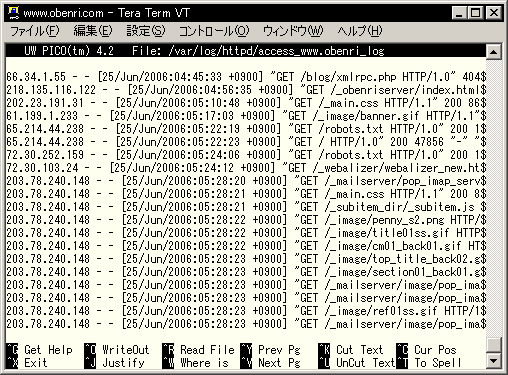The image size is (508, 375).
Task: Click the ^V Next Pg shortcut label
Action: [x=270, y=363]
